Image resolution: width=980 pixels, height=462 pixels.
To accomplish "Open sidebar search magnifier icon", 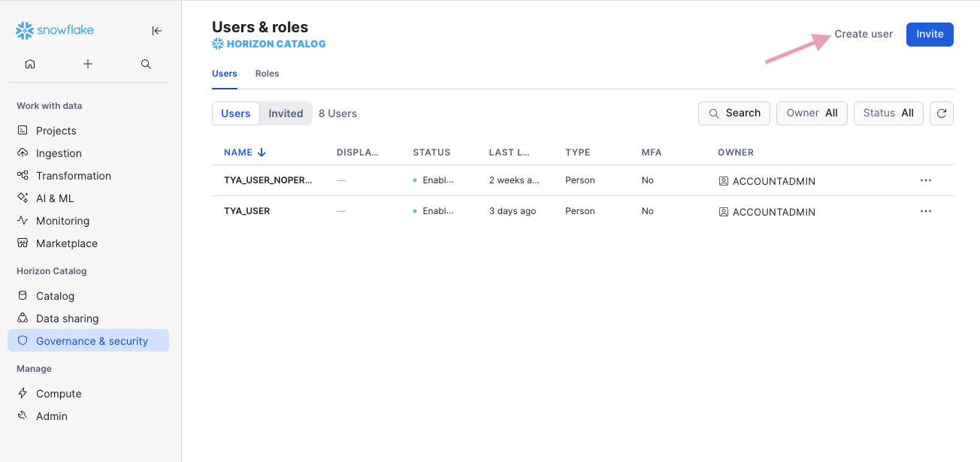I will 146,64.
